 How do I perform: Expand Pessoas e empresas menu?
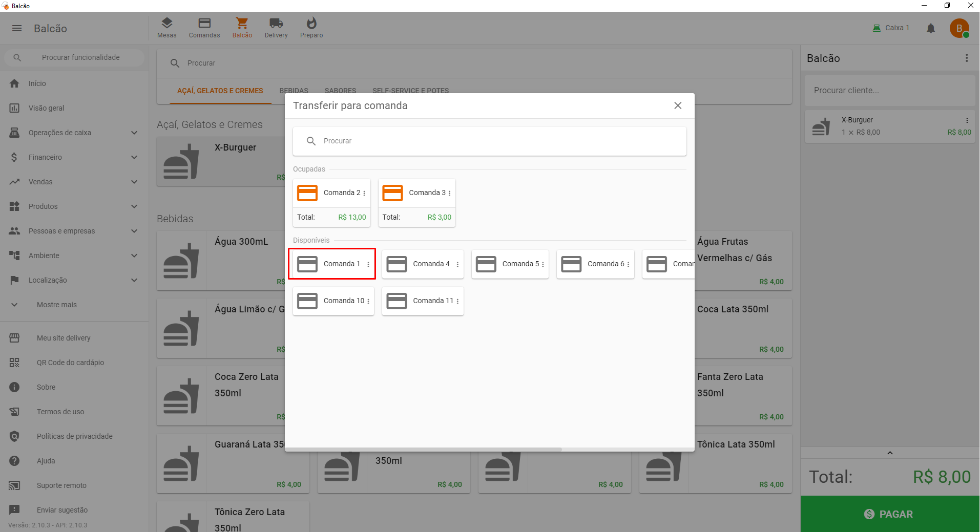coord(74,231)
